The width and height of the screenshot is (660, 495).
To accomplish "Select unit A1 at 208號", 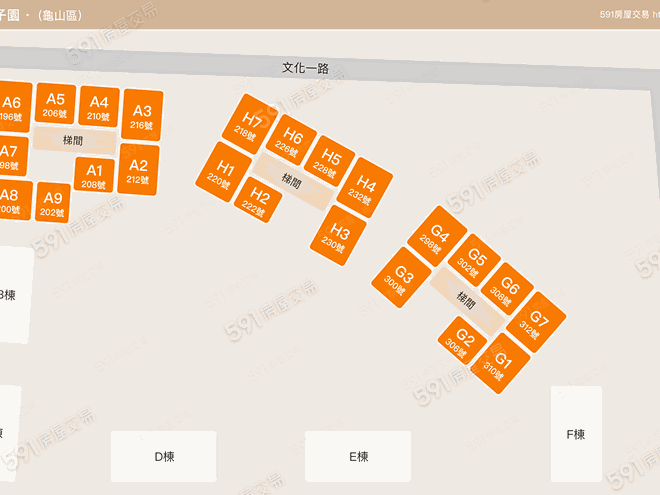I will [94, 176].
